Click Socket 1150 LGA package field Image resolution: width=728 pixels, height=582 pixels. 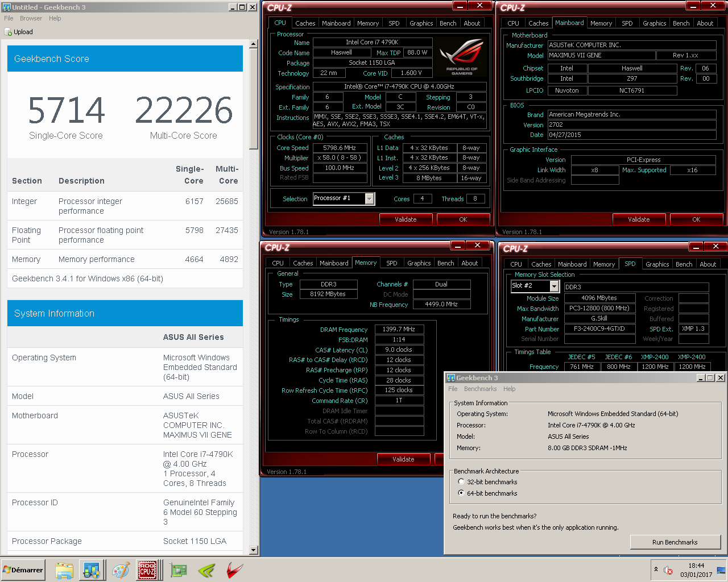pyautogui.click(x=372, y=63)
